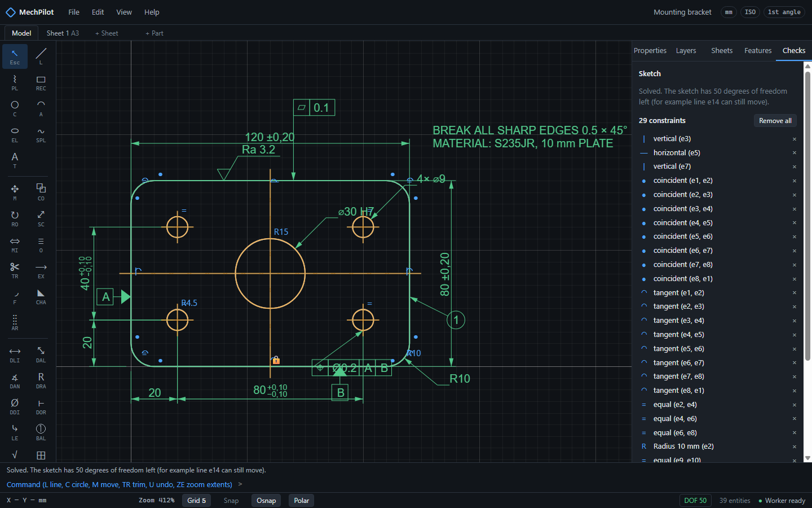Open the Properties panel tab
812x508 pixels.
point(650,51)
